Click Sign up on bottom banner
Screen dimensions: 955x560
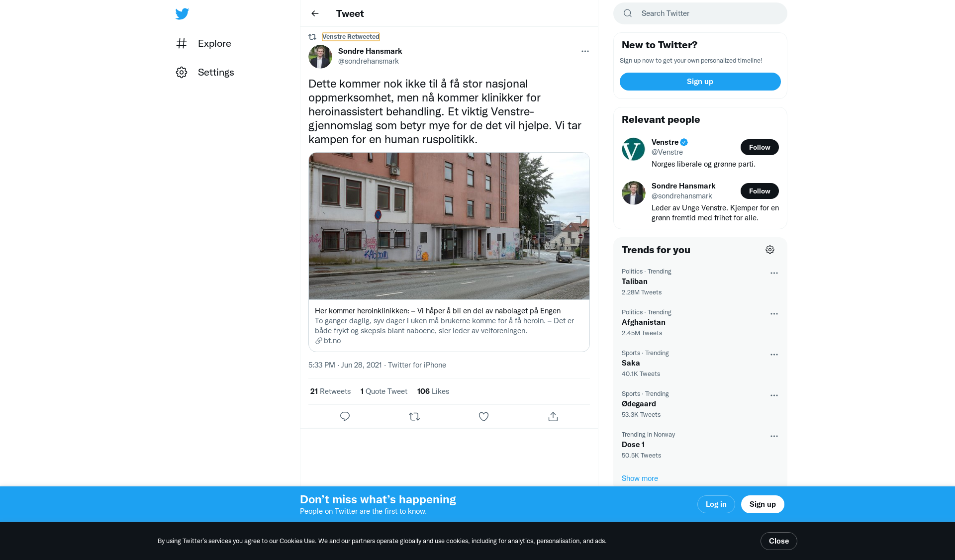click(763, 504)
